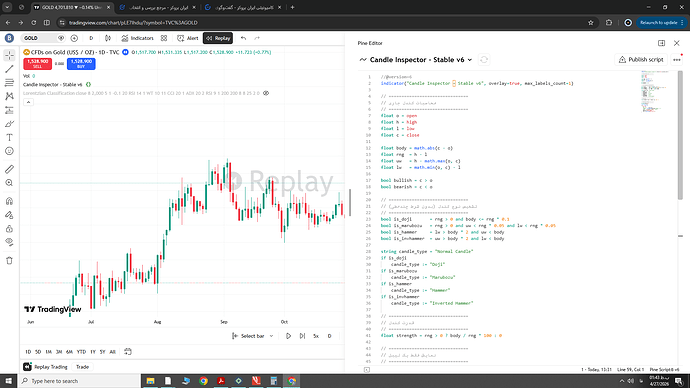The height and width of the screenshot is (388, 690).
Task: Open a new browser tab
Action: coord(292,7)
